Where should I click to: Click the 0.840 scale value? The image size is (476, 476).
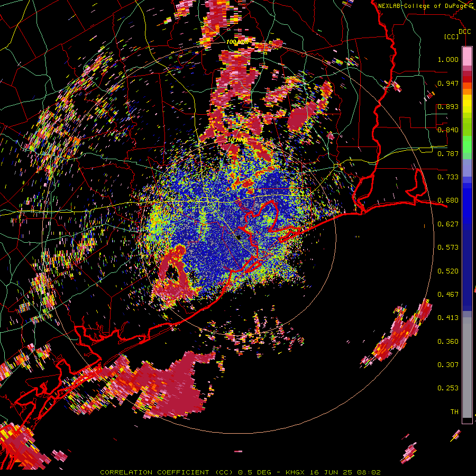pos(448,130)
